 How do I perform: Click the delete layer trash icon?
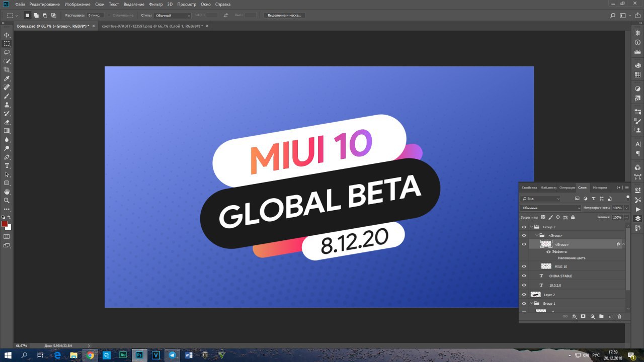point(619,316)
